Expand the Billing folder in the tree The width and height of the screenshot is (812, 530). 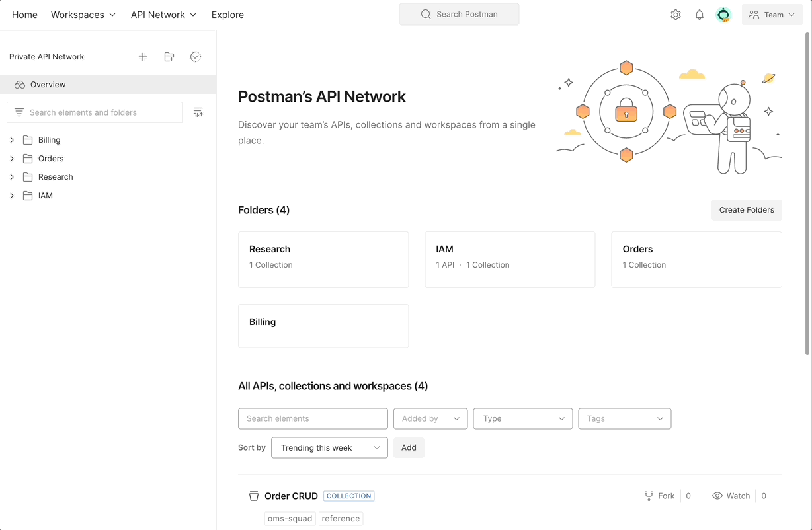(11, 139)
